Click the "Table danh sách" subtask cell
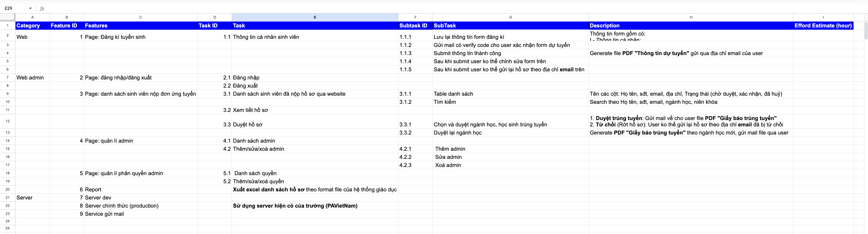 coord(510,94)
